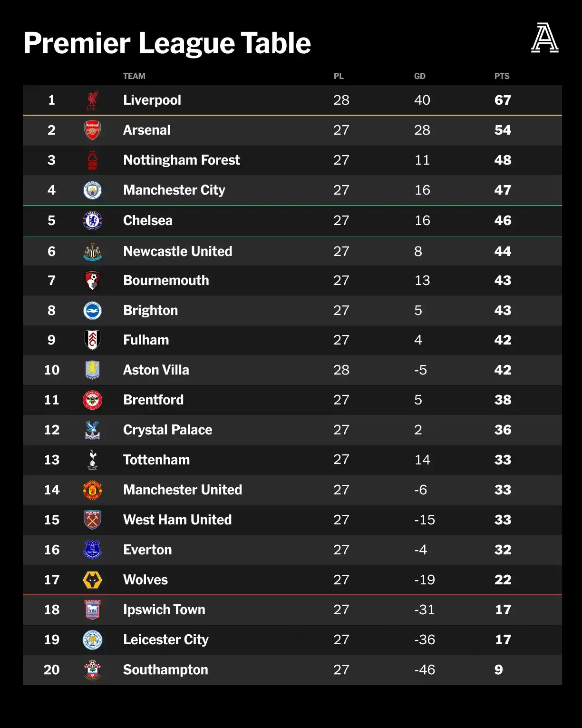The width and height of the screenshot is (582, 728).
Task: Click the TEAM column header
Action: click(134, 76)
